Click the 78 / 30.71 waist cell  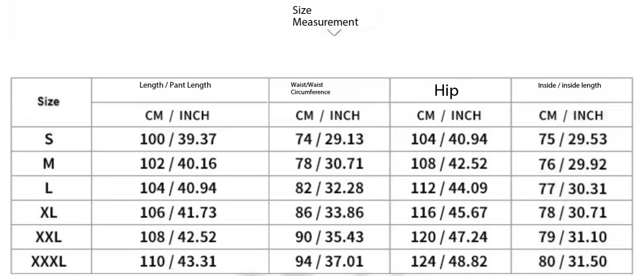coord(329,164)
